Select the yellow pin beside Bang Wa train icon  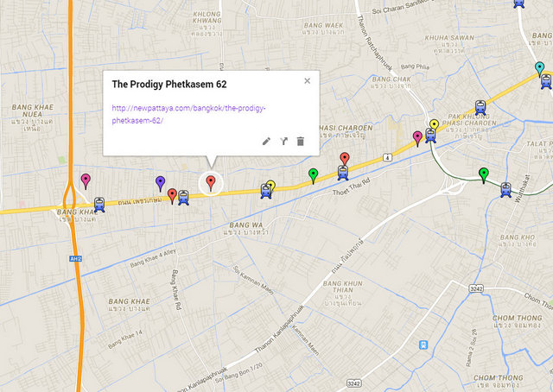[x=271, y=185]
